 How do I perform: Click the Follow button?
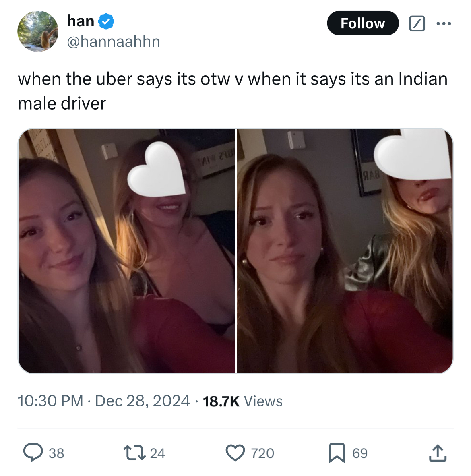point(363,23)
